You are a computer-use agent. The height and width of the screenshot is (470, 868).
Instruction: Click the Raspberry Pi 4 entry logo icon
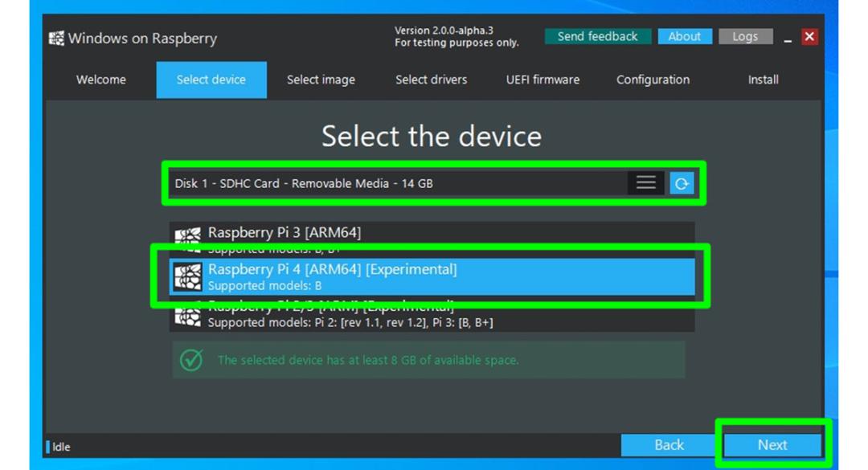click(188, 276)
